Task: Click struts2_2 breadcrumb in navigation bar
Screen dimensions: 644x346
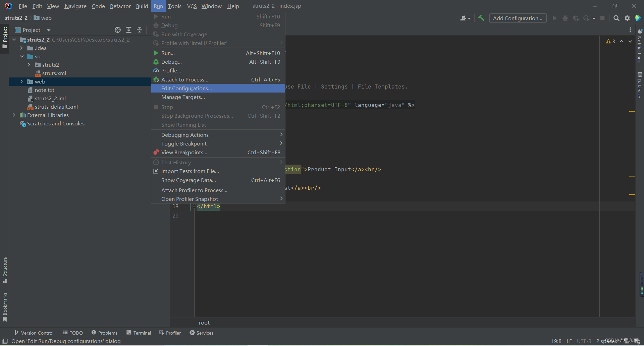Action: (16, 18)
